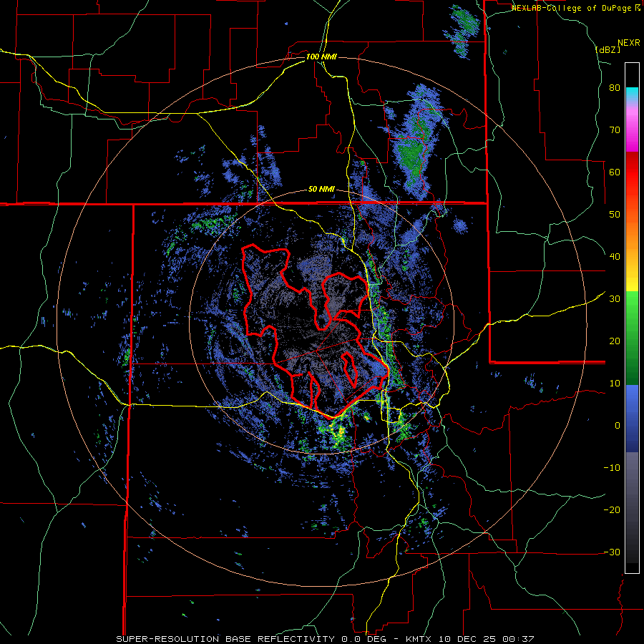Screen dimensions: 644x644
Task: Click the KMTX station identifier in caption
Action: pyautogui.click(x=421, y=639)
